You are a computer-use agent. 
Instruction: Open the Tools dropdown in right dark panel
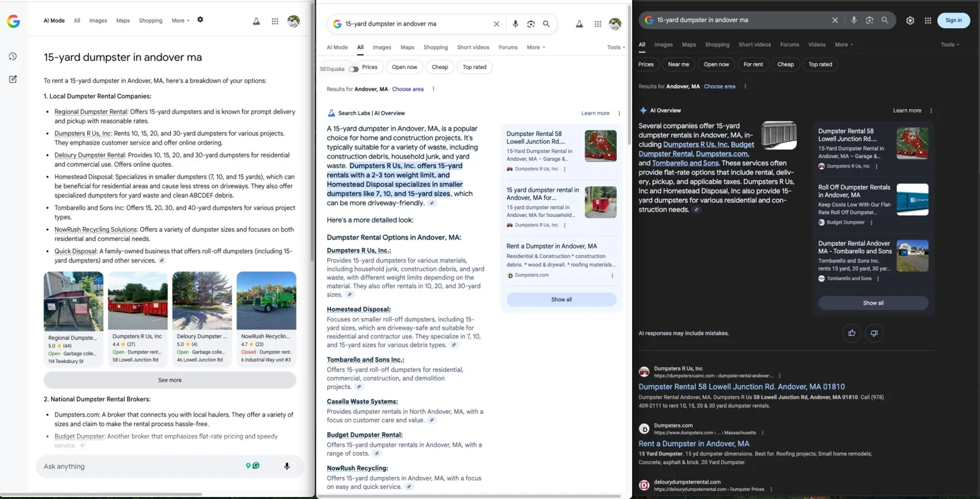tap(950, 45)
